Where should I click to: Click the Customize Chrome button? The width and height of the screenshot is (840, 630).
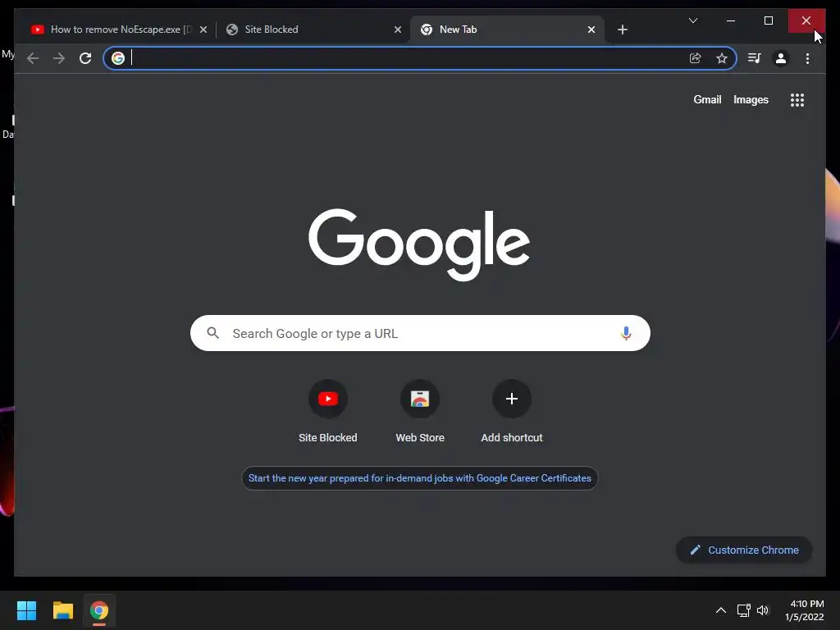click(x=744, y=550)
